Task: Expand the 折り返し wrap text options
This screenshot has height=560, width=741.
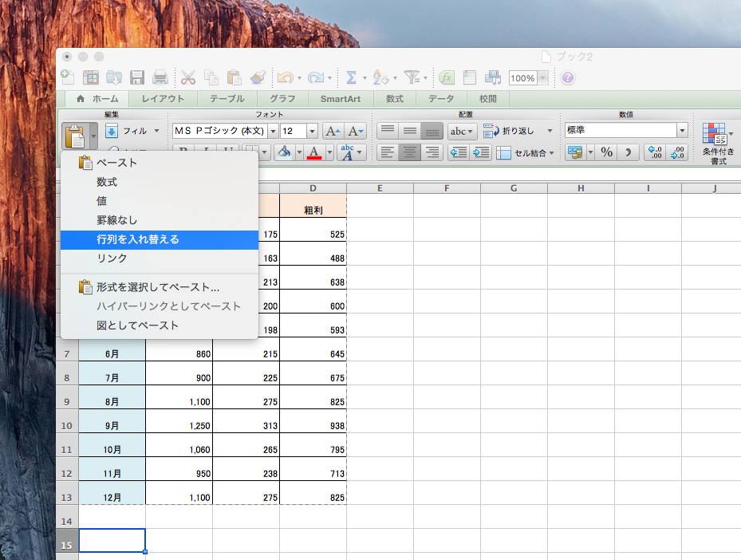Action: point(550,131)
